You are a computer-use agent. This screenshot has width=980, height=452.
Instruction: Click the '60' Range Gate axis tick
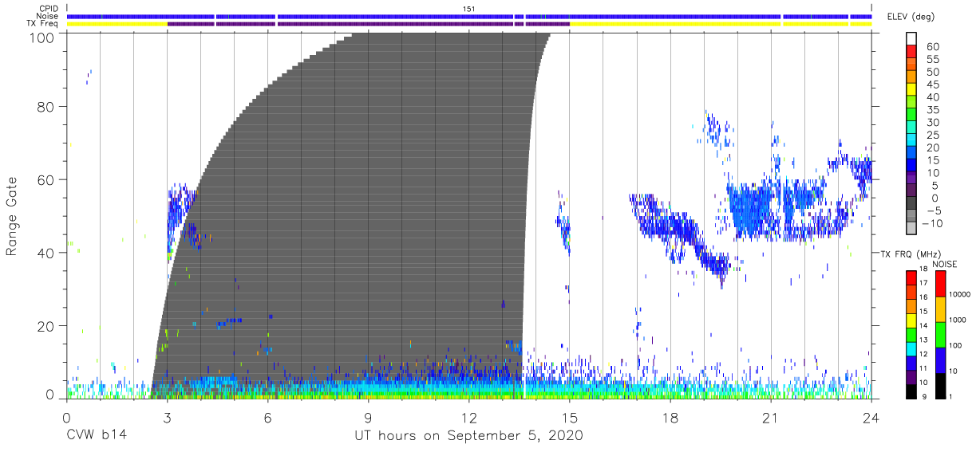point(45,180)
